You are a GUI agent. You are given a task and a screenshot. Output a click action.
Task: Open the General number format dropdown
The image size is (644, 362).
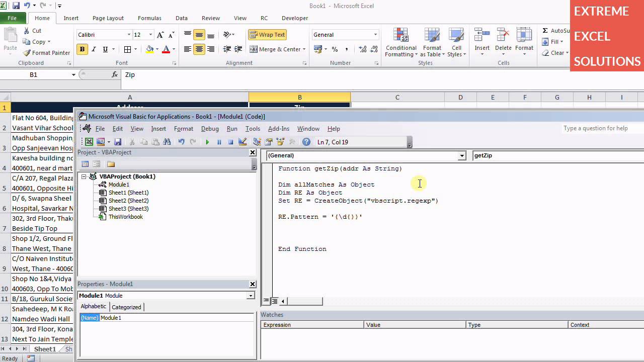pyautogui.click(x=375, y=35)
